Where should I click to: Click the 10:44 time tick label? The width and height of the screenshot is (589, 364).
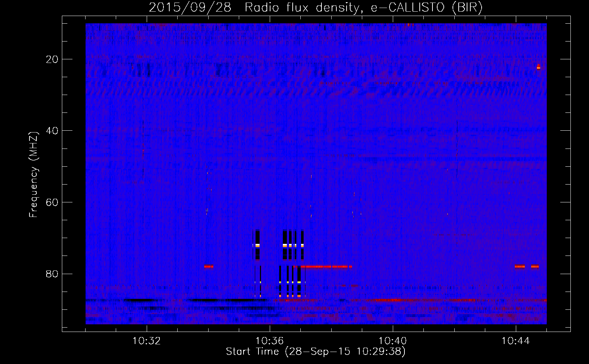tap(516, 341)
